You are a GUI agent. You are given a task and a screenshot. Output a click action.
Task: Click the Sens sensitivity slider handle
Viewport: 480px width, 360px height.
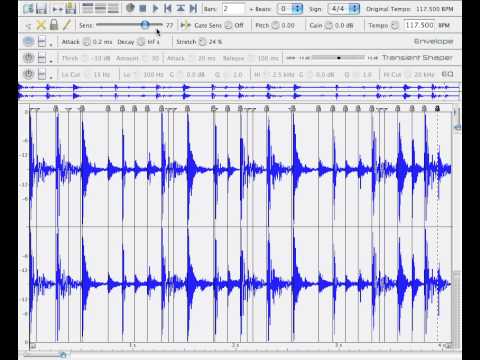pos(145,25)
